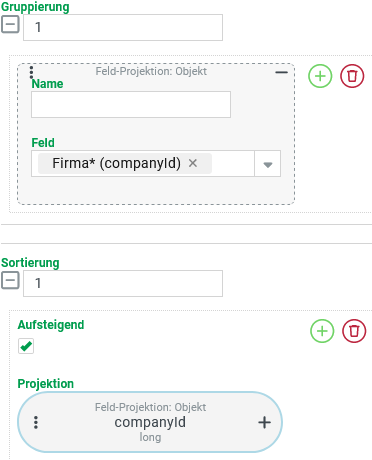Focus the Name input field
Image resolution: width=372 pixels, height=460 pixels.
[x=131, y=105]
